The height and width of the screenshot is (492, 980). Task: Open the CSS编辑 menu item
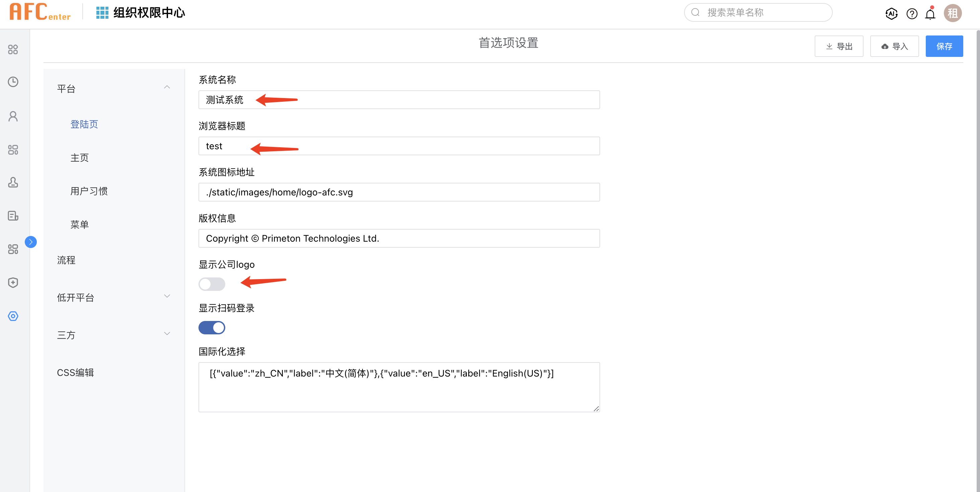pos(75,372)
